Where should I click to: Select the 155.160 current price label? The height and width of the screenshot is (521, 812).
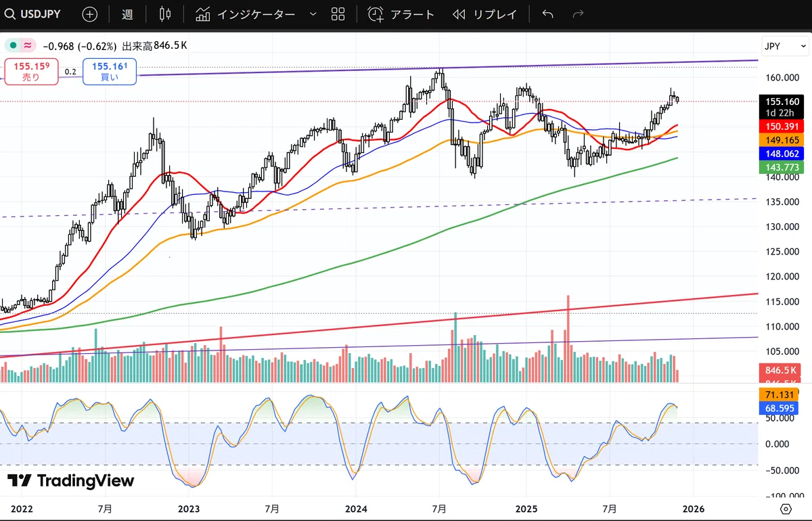point(782,101)
